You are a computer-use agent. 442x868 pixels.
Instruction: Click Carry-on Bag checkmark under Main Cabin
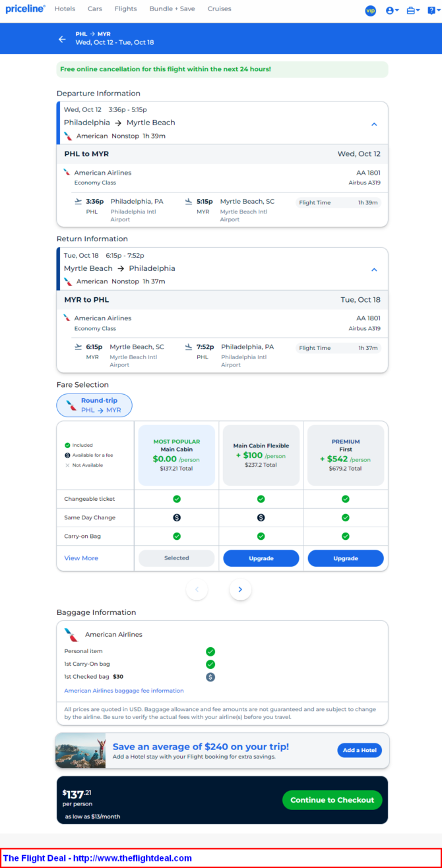177,536
